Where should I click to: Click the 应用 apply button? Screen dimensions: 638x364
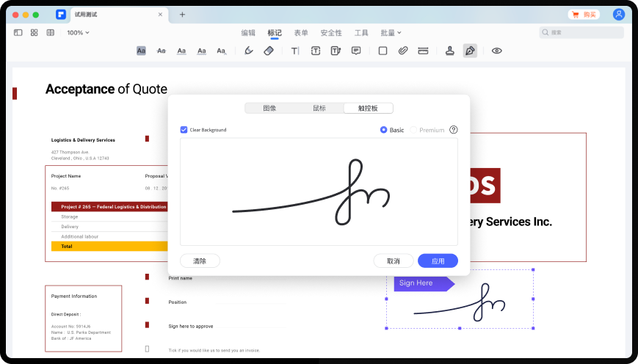(x=438, y=261)
